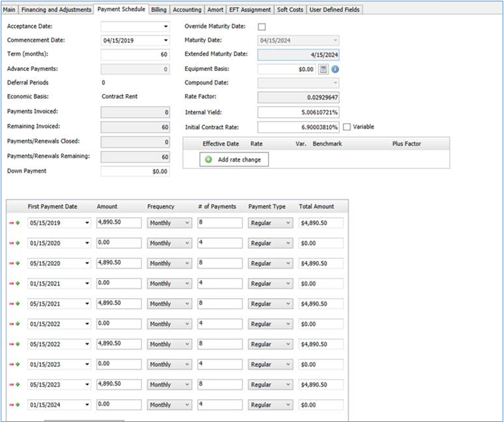Remove the 05/15/2020 payment row
Image resolution: width=504 pixels, height=422 pixels.
[12, 263]
